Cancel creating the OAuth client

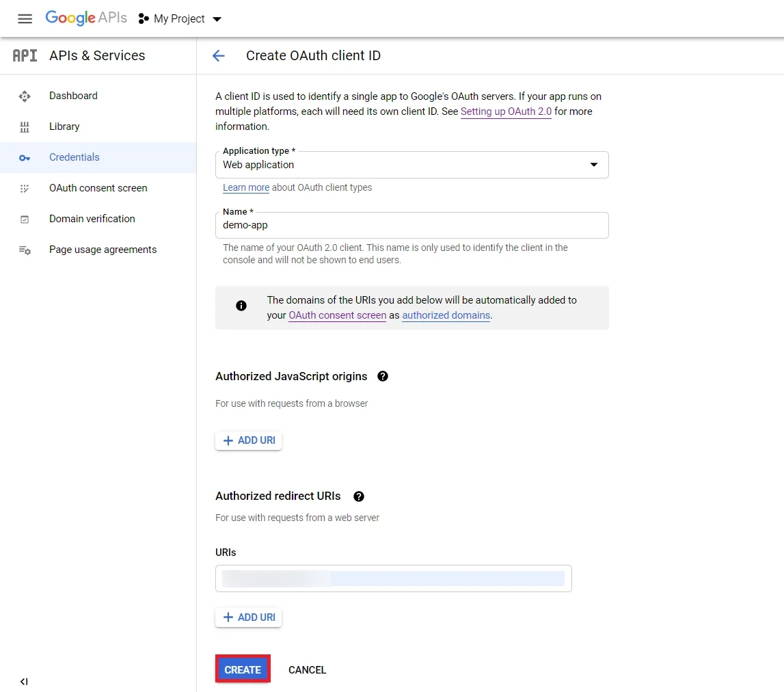click(x=307, y=669)
